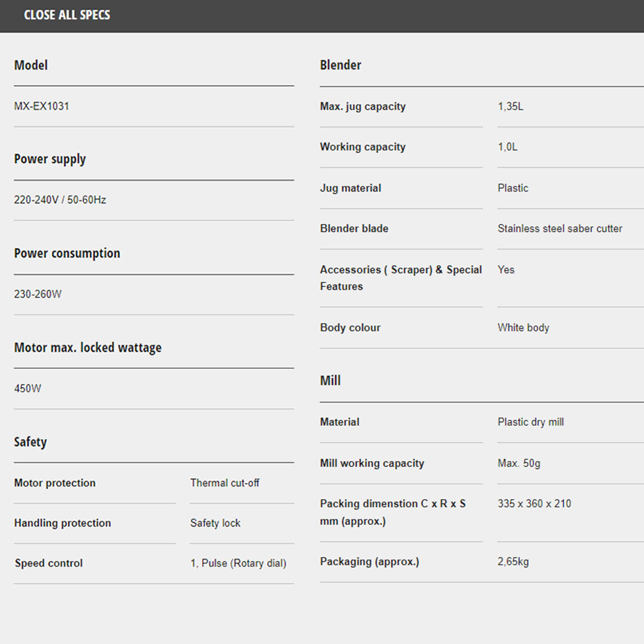Click the Mill working capacity label
The width and height of the screenshot is (644, 644).
[372, 463]
